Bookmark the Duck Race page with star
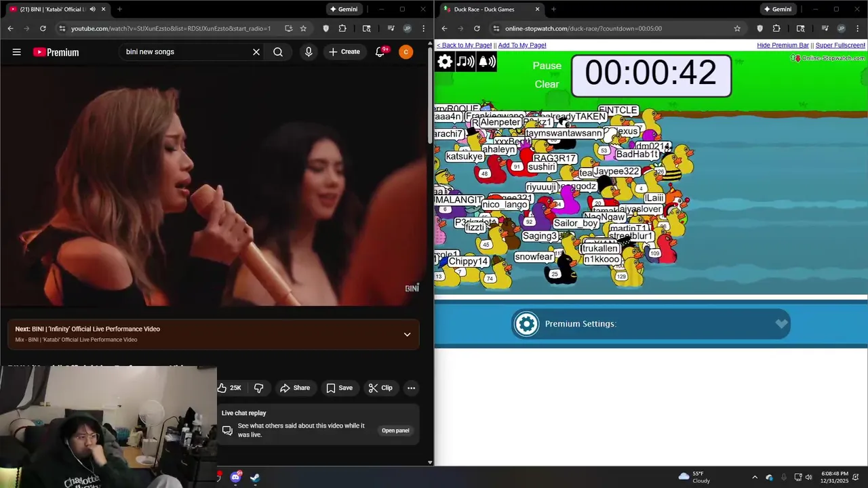This screenshot has height=488, width=868. [x=737, y=28]
